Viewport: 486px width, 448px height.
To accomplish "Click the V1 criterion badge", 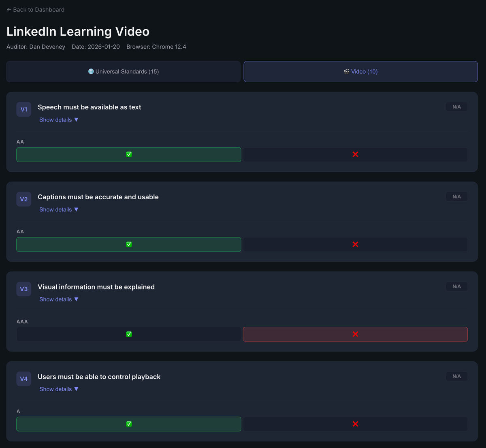I will click(x=24, y=109).
